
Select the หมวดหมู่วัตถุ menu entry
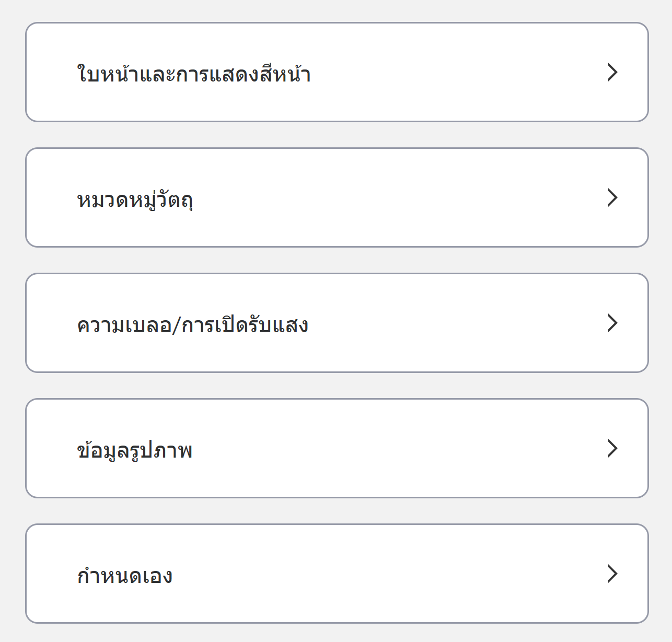pyautogui.click(x=337, y=197)
